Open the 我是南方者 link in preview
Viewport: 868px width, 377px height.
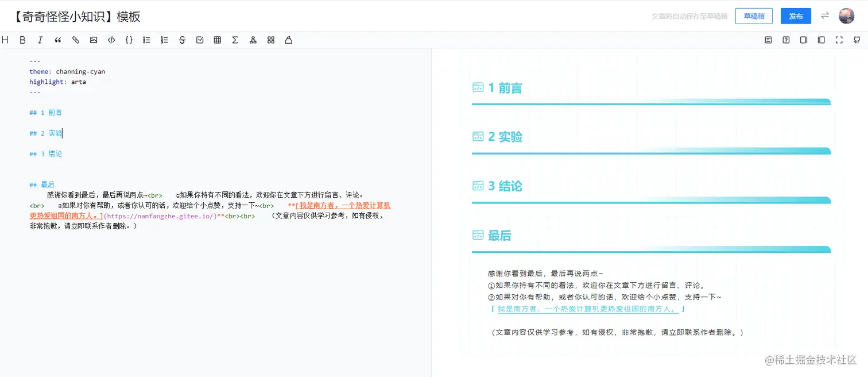pos(587,309)
